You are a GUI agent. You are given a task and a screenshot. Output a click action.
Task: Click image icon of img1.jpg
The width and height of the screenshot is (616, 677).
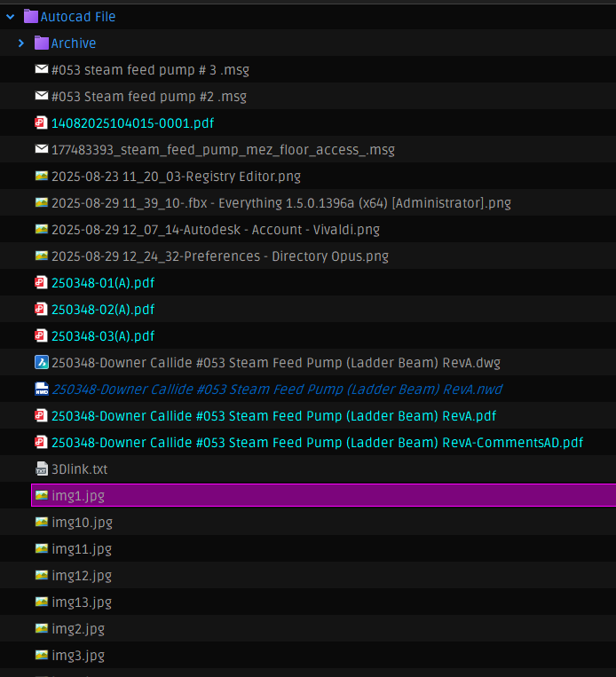[42, 495]
